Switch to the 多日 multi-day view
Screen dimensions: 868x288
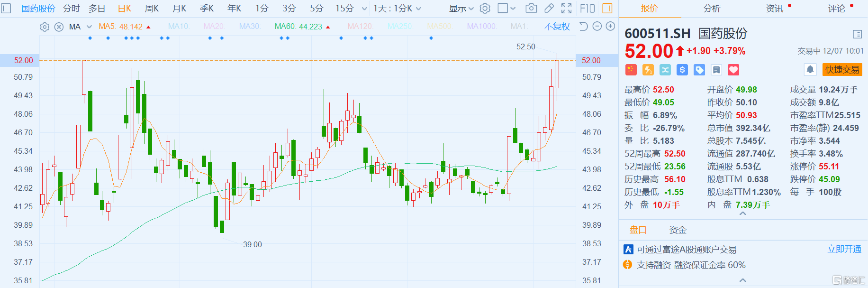(97, 9)
